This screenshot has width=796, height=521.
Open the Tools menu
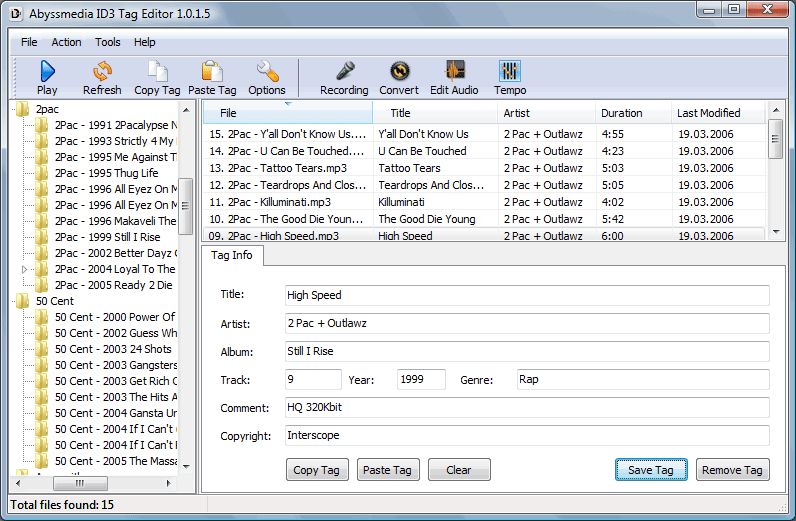[x=108, y=42]
